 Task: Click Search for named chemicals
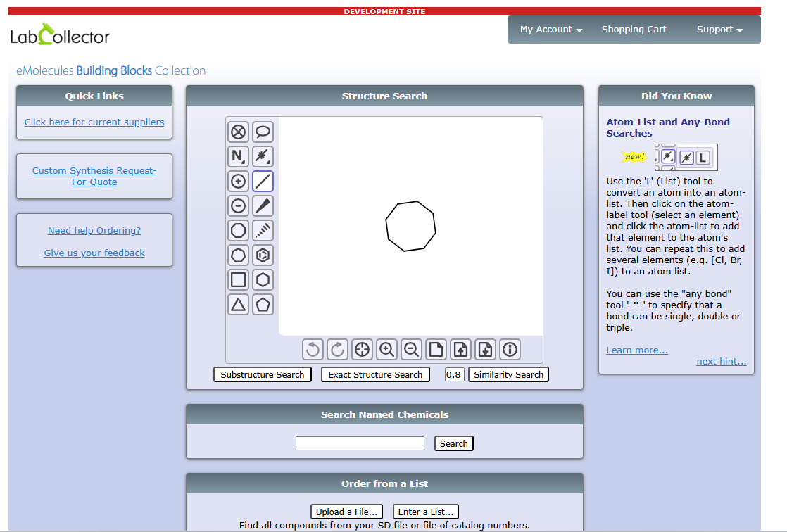[x=454, y=443]
